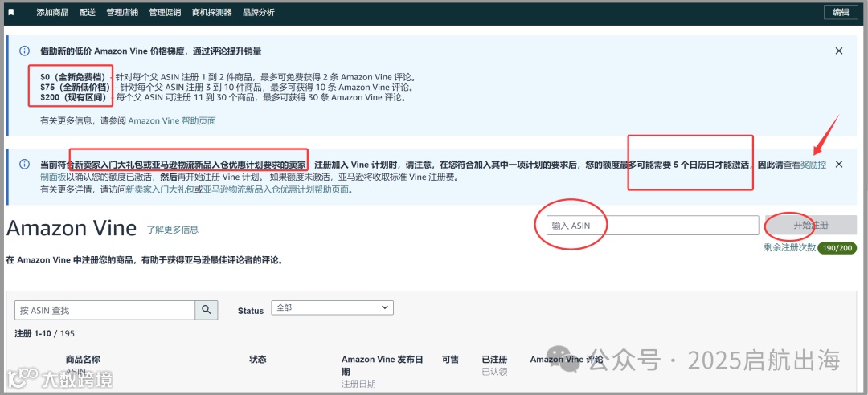Click info icon on new seller notice
This screenshot has width=868, height=395.
(24, 165)
